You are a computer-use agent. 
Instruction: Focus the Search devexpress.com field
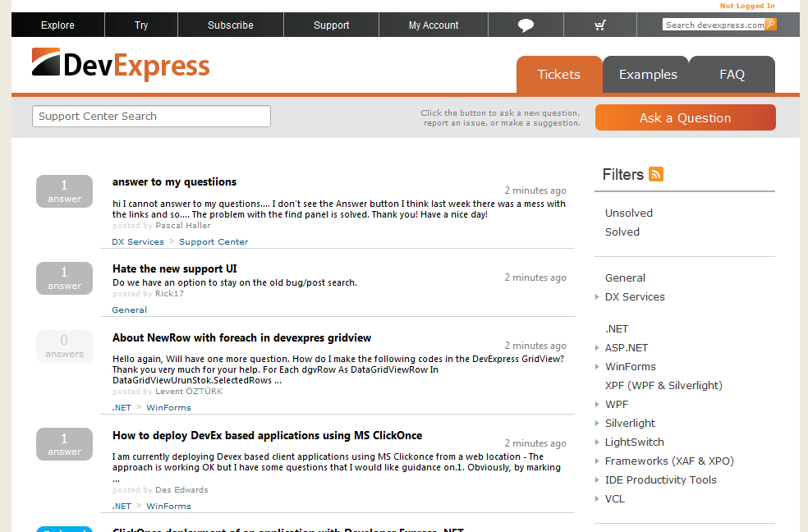(x=714, y=25)
